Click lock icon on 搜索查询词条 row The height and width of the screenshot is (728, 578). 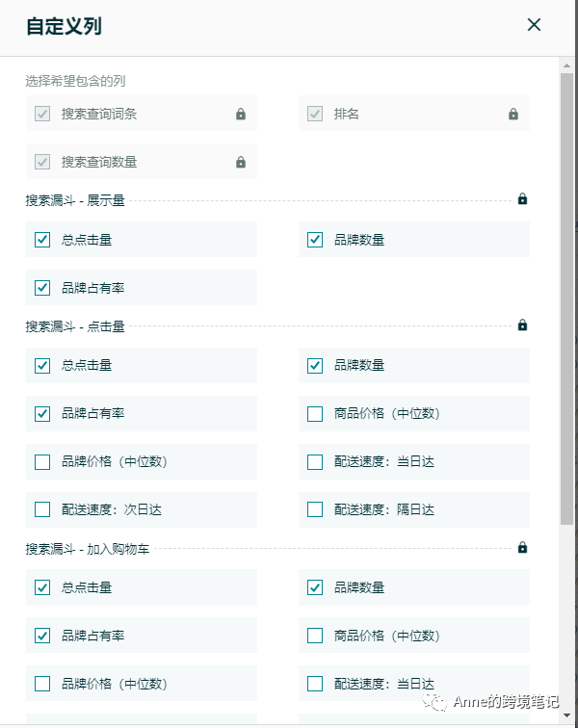[241, 114]
